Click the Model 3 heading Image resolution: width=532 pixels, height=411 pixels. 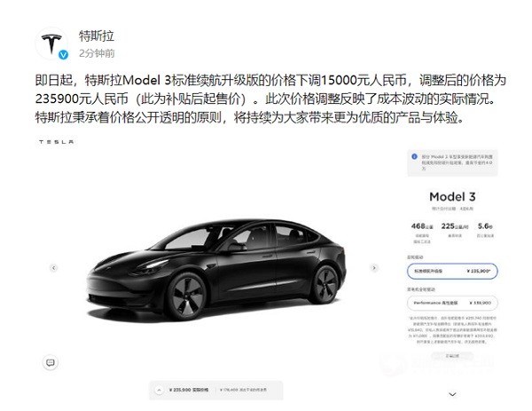click(452, 197)
